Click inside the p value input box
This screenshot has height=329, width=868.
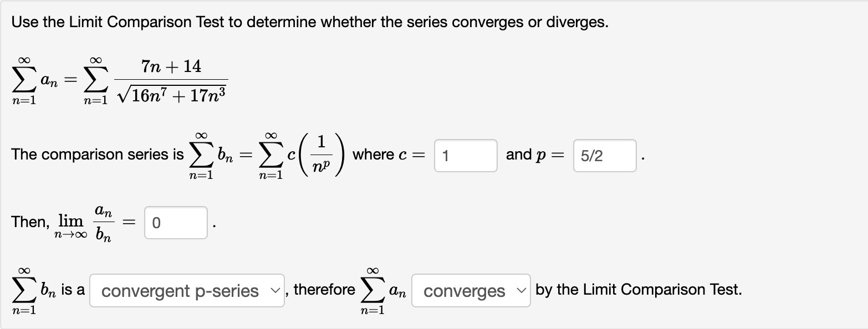pos(604,156)
